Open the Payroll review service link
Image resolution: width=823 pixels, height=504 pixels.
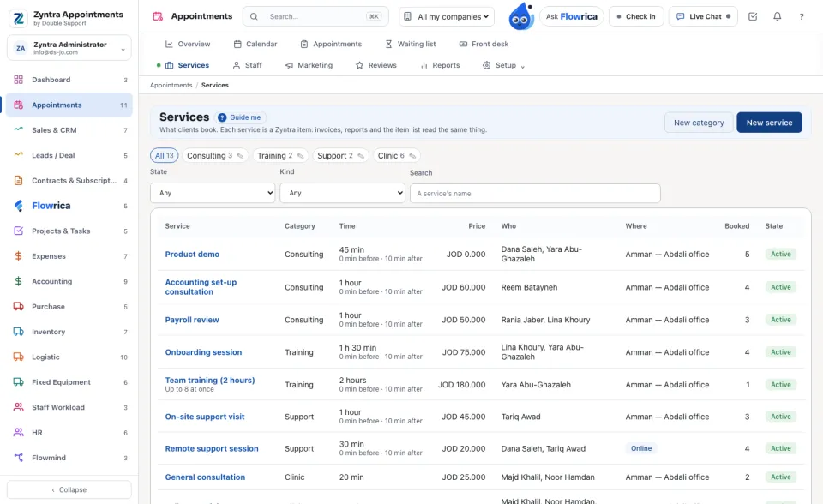tap(192, 321)
